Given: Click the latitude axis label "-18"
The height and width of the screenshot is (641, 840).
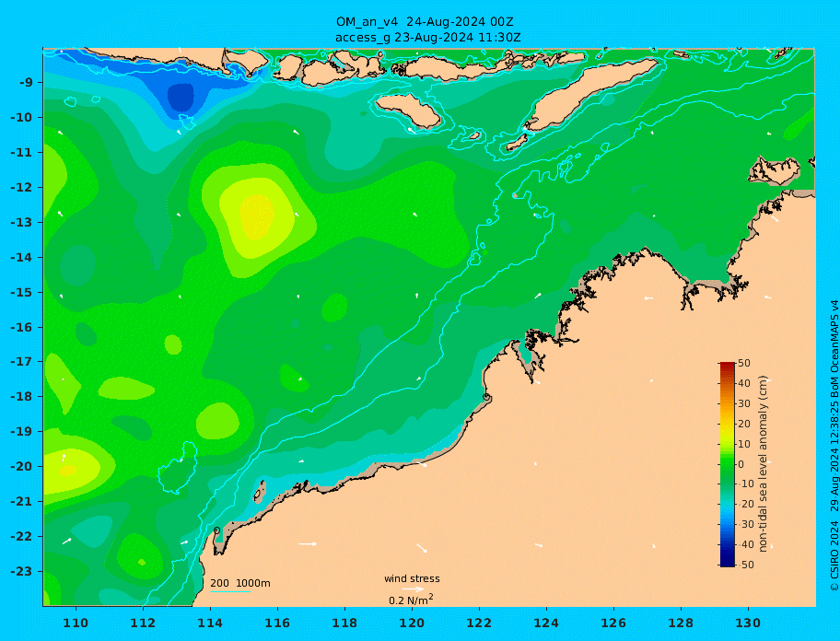Looking at the screenshot, I should pyautogui.click(x=21, y=396).
